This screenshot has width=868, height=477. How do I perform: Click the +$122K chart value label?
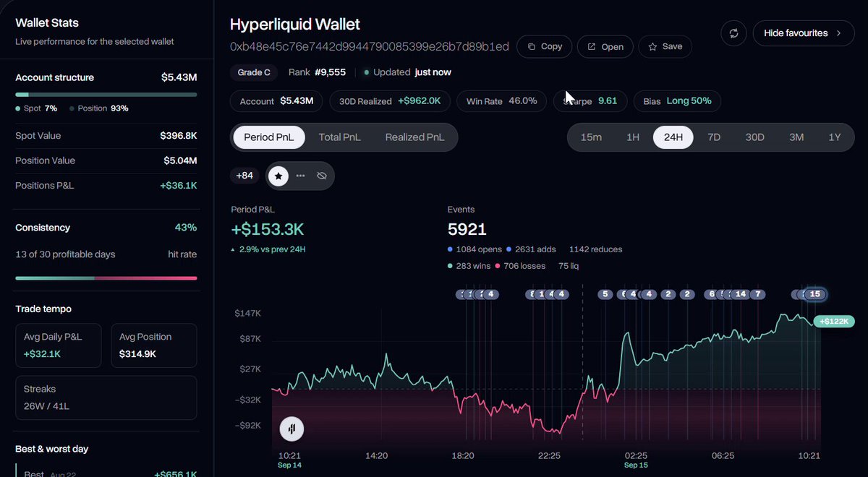pyautogui.click(x=834, y=322)
